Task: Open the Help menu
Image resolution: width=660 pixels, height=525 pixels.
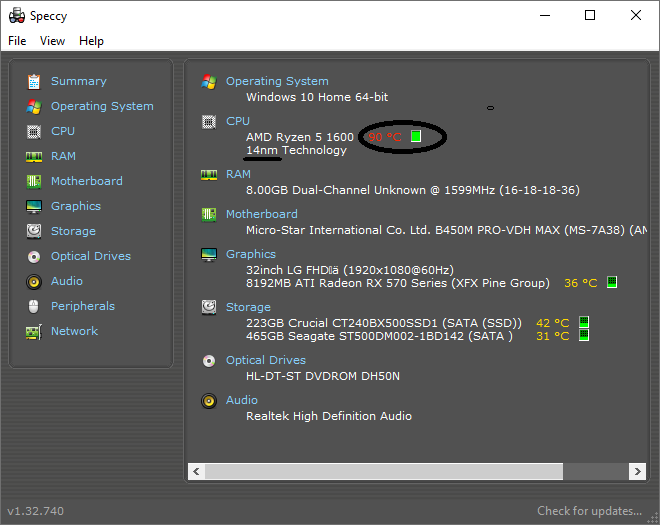Action: click(91, 41)
